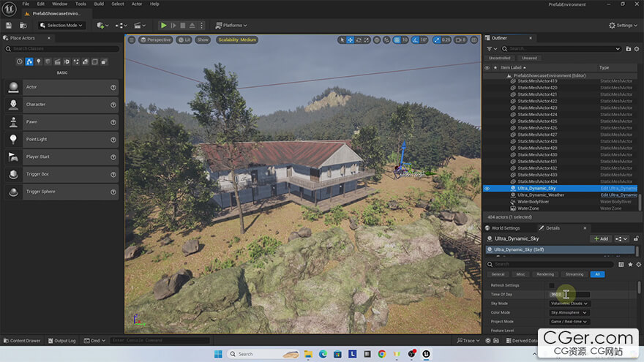Open the File menu
Viewport: 644px width, 362px height.
point(26,4)
